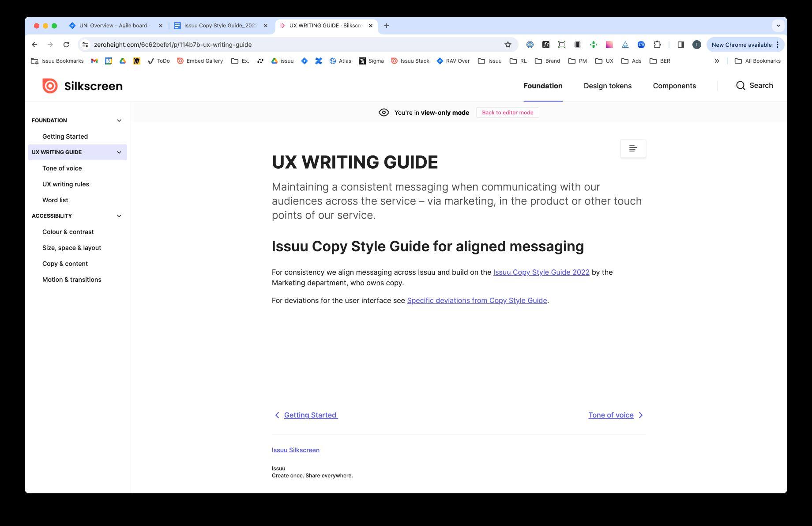Open the Google Drive bookmark icon

pyautogui.click(x=123, y=61)
